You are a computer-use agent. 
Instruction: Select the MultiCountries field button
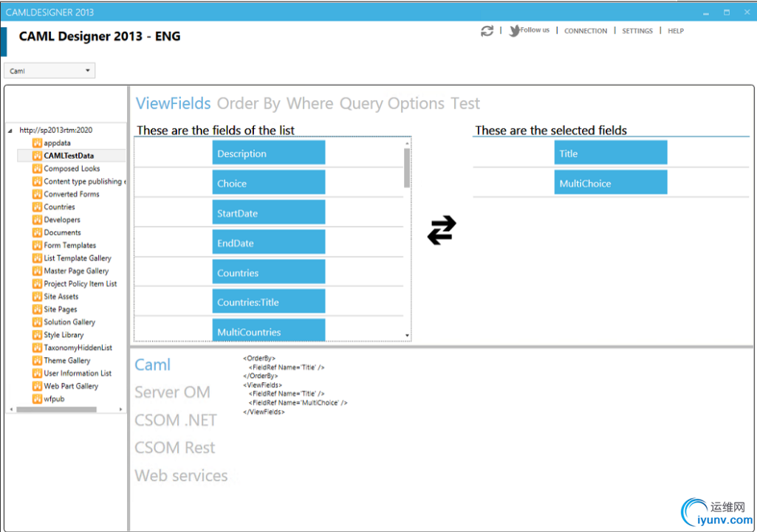coord(268,330)
